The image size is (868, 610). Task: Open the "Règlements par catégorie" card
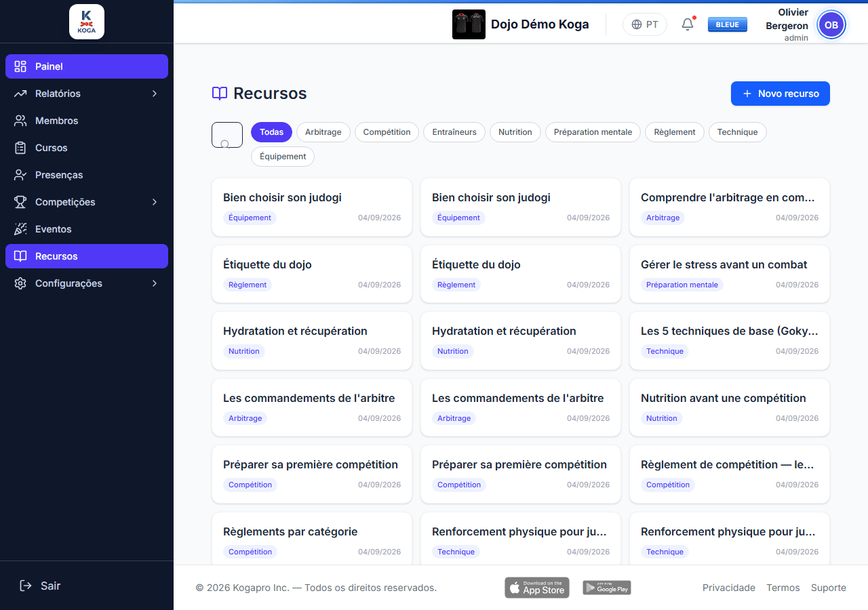(312, 539)
